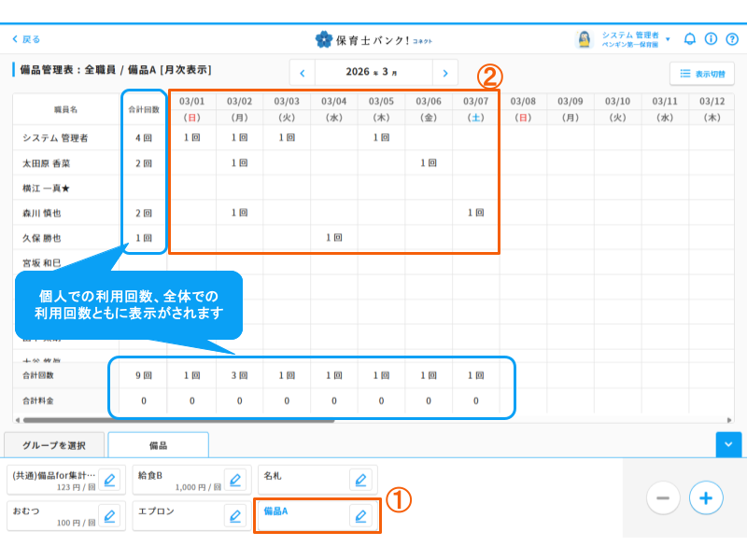The height and width of the screenshot is (560, 747).
Task: Edit 備品A using its pencil icon
Action: click(361, 516)
